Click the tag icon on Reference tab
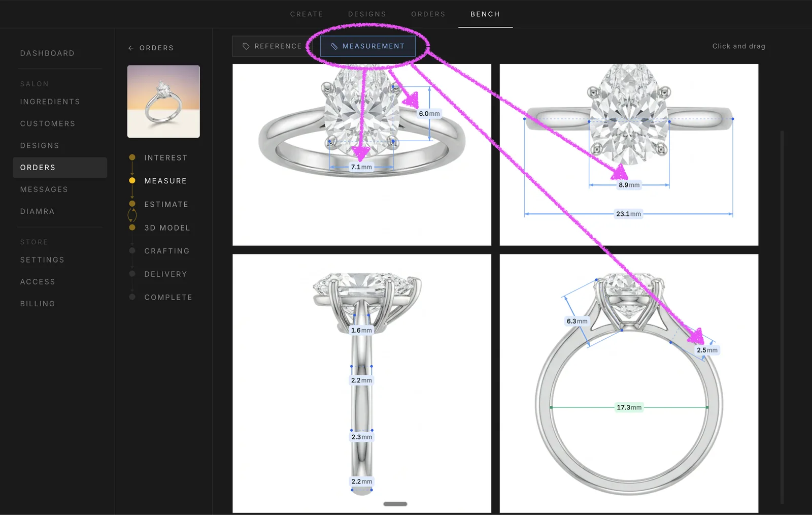 246,46
